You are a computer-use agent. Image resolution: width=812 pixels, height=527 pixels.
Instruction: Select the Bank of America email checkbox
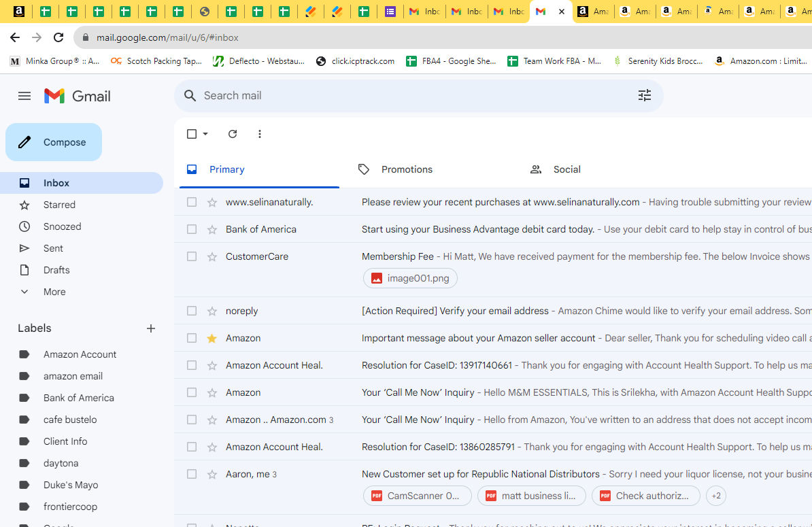192,228
